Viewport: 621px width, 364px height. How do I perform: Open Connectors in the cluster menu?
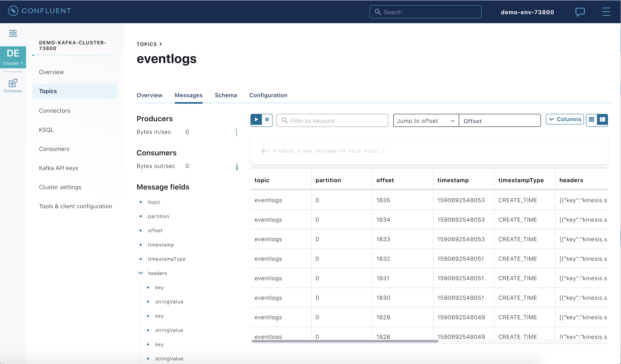click(54, 111)
